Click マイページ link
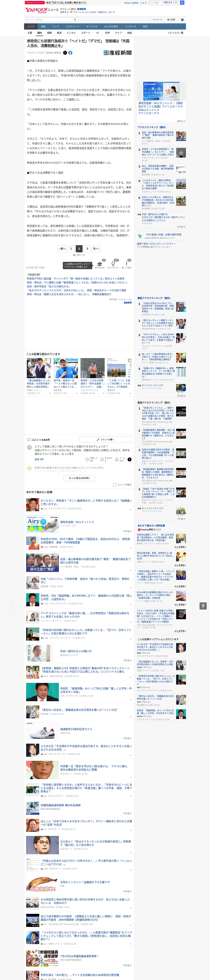The height and width of the screenshot is (980, 210). (x=157, y=19)
